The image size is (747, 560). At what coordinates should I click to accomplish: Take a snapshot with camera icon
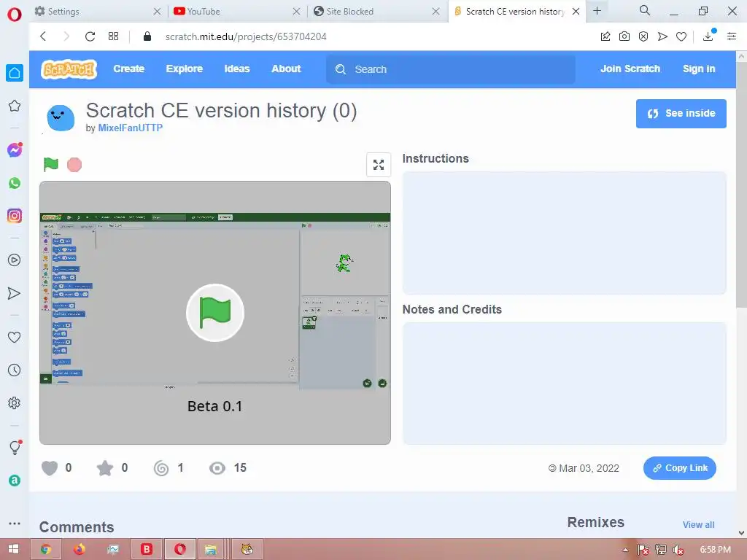pos(624,36)
